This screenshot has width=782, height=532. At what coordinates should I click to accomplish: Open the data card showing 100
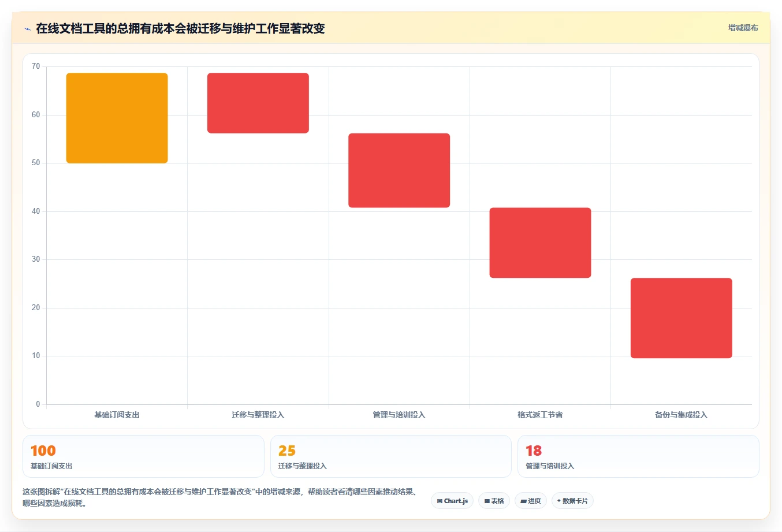click(143, 456)
